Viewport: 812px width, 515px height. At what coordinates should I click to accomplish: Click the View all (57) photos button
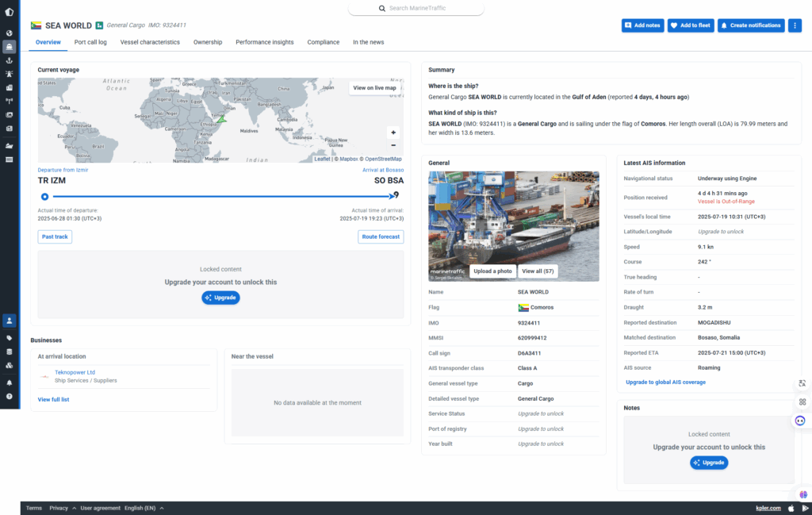coord(538,271)
